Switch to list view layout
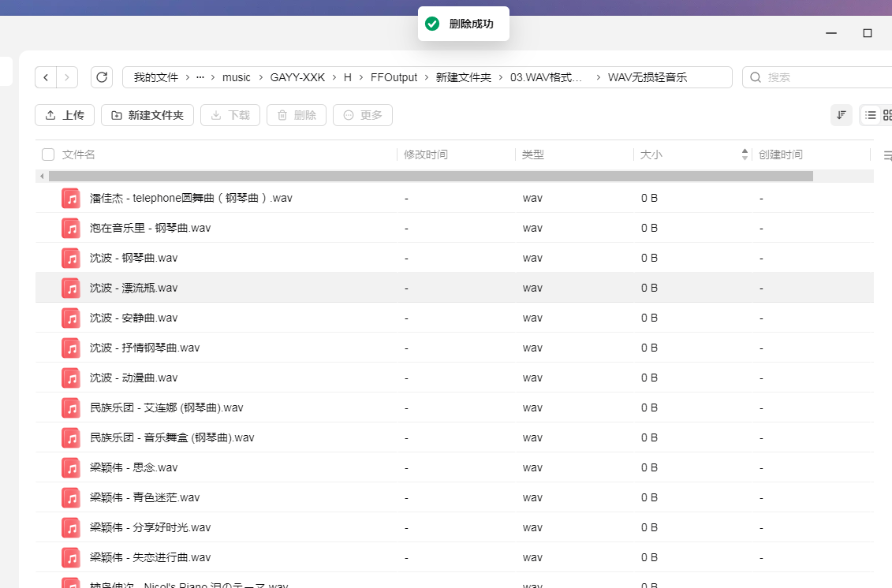 pos(871,115)
